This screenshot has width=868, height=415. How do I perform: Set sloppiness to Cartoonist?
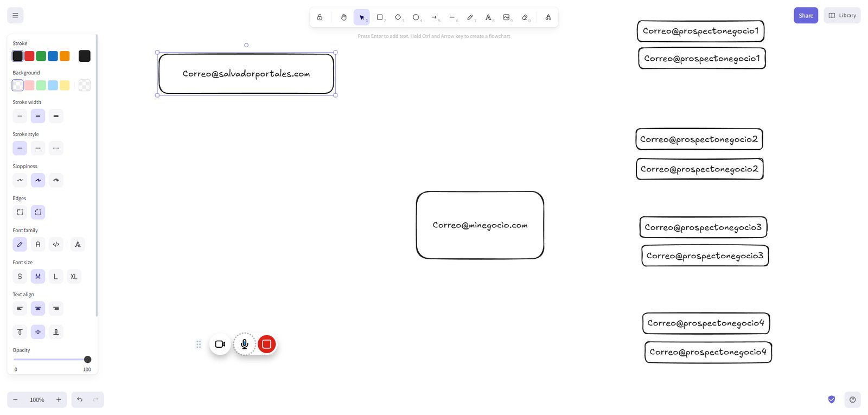pyautogui.click(x=56, y=180)
